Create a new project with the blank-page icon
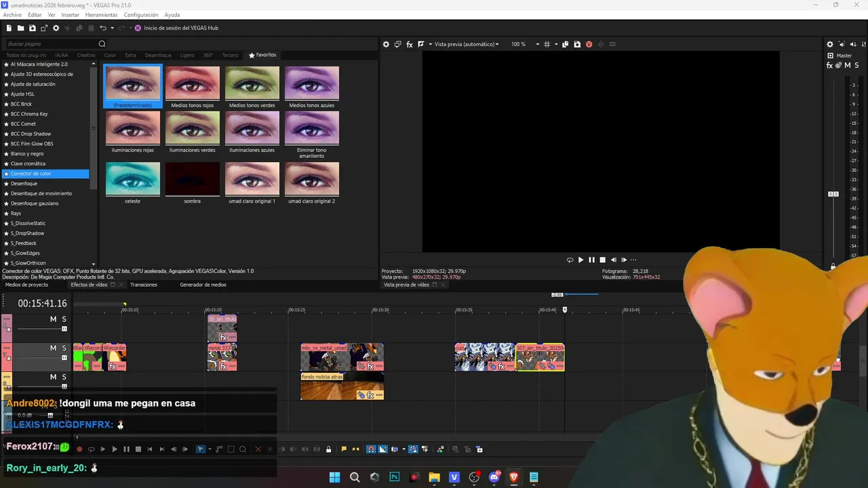This screenshot has height=488, width=868. pyautogui.click(x=9, y=28)
